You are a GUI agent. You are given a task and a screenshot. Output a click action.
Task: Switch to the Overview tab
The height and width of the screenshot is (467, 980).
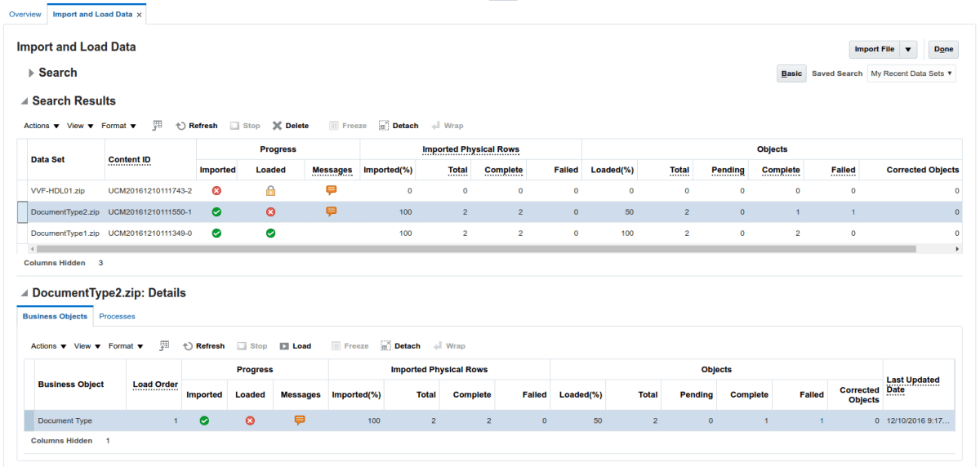[24, 15]
